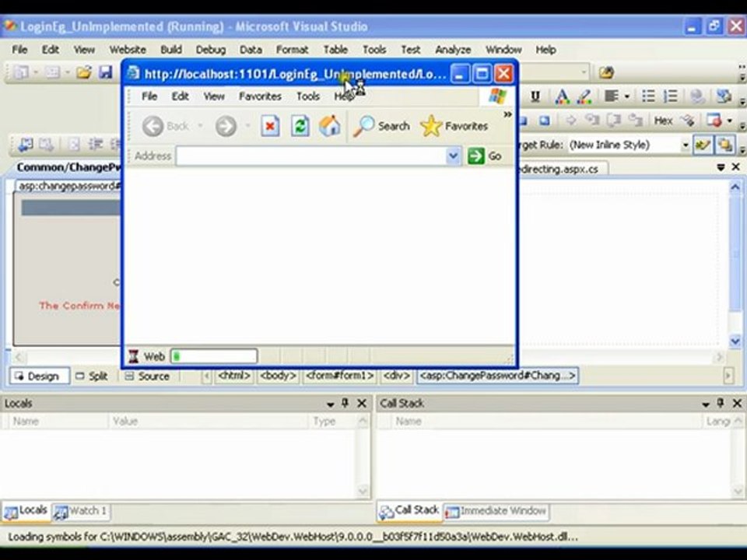The width and height of the screenshot is (747, 560).
Task: Open Visual Studio Format menu
Action: point(292,50)
